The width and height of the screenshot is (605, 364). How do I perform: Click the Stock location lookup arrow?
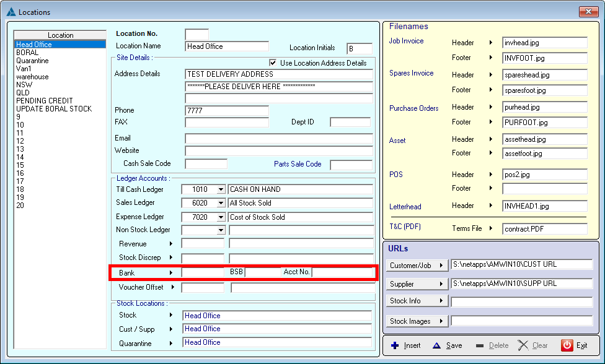point(170,315)
